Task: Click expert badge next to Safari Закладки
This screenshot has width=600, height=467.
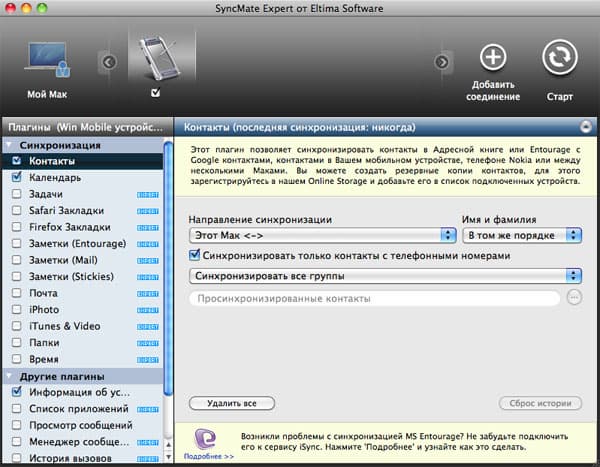Action: click(x=148, y=211)
